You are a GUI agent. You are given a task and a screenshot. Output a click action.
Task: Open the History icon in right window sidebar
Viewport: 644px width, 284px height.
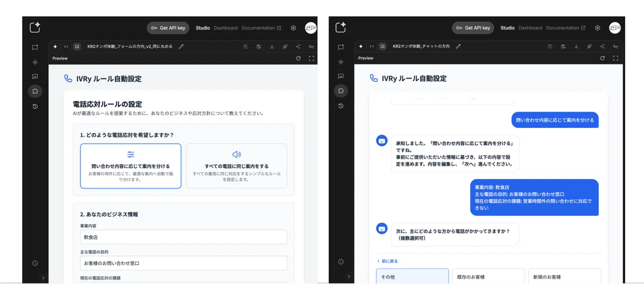click(340, 106)
